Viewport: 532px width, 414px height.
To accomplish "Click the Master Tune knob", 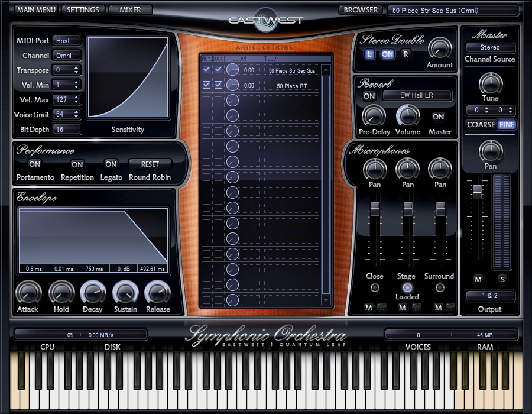I will pos(490,83).
